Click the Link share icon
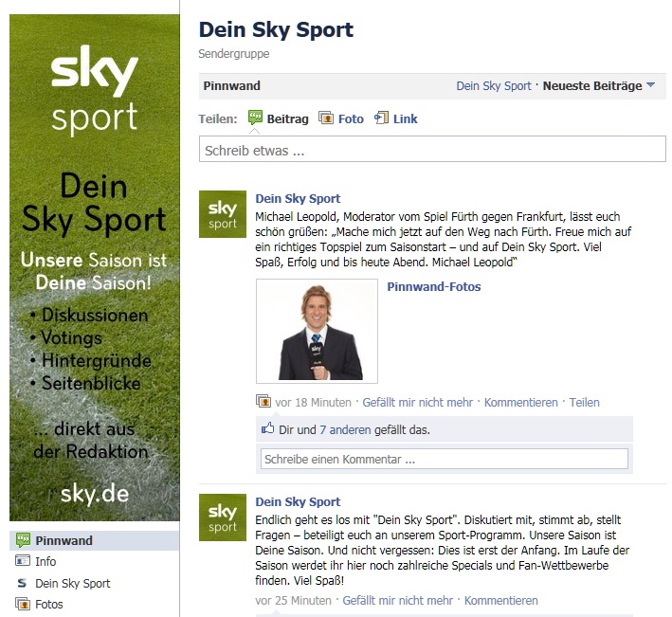 pyautogui.click(x=381, y=118)
